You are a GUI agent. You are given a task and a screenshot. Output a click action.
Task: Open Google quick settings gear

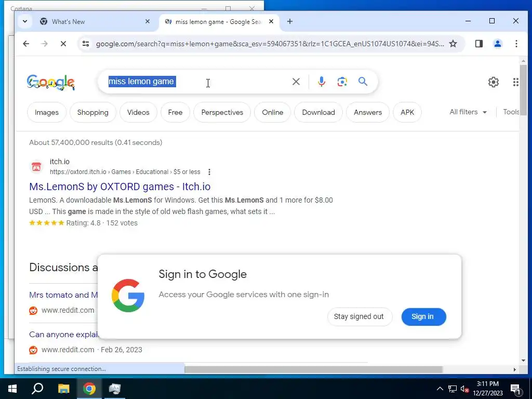point(494,82)
